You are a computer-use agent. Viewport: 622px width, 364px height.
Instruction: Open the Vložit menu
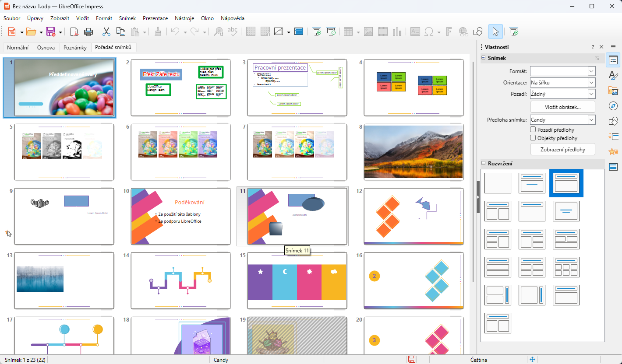coord(82,18)
